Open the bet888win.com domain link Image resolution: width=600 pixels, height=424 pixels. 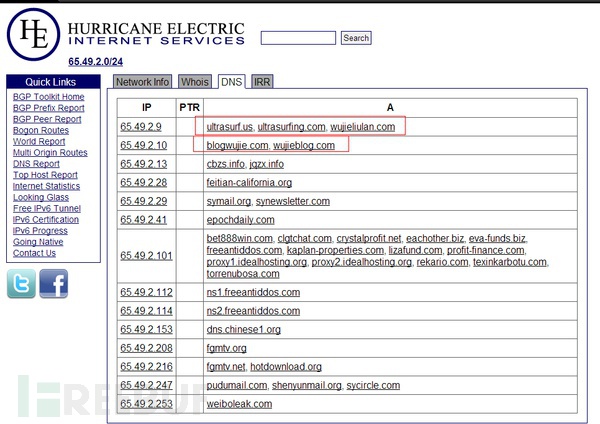[x=240, y=238]
